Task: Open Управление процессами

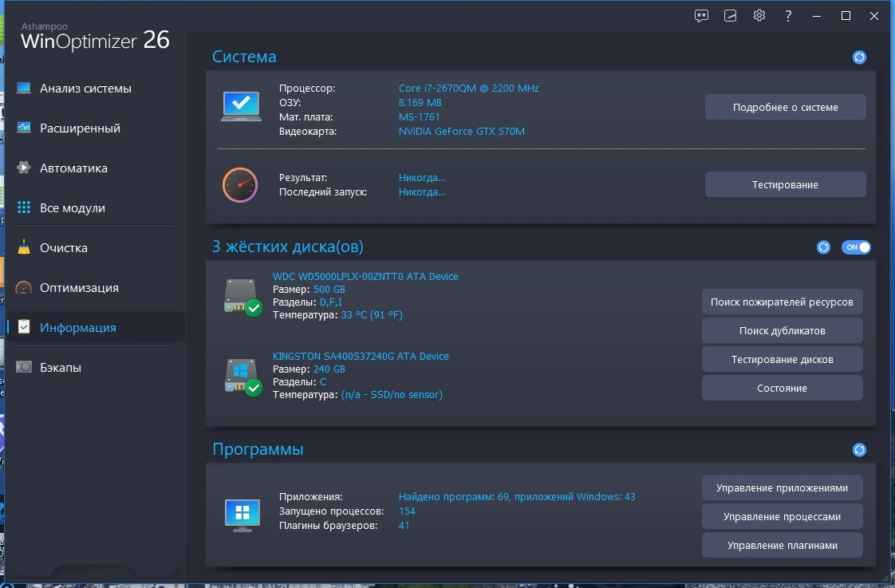Action: (x=782, y=517)
